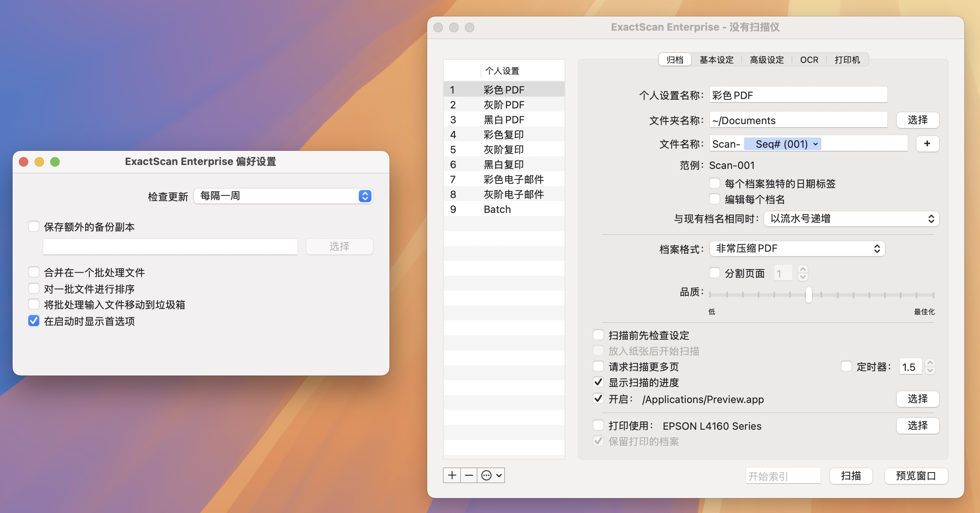The height and width of the screenshot is (513, 980).
Task: Enable 扫描前先检查设定 option
Action: click(x=598, y=334)
